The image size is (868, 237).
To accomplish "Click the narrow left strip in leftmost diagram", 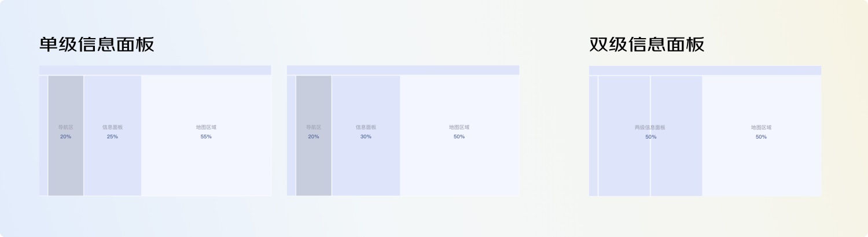I will point(43,135).
